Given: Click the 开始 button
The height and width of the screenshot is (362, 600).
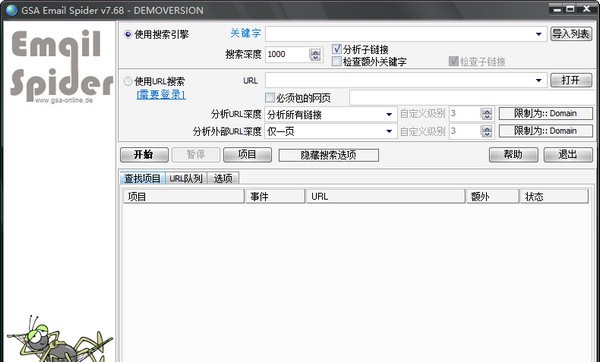Looking at the screenshot, I should [144, 155].
